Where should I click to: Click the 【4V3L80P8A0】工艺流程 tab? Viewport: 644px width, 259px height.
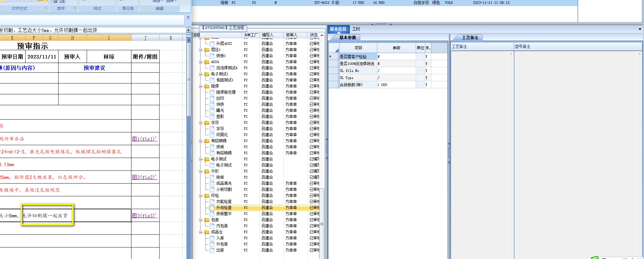223,28
